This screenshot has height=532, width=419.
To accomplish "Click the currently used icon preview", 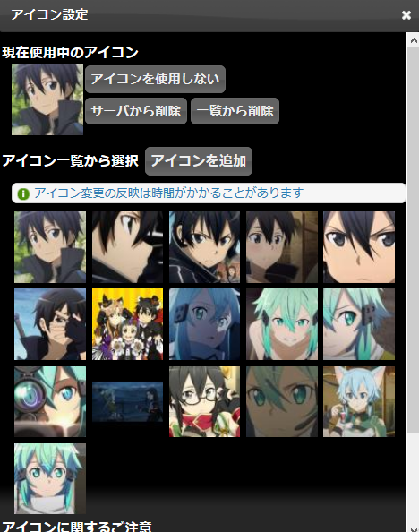I will pos(47,99).
